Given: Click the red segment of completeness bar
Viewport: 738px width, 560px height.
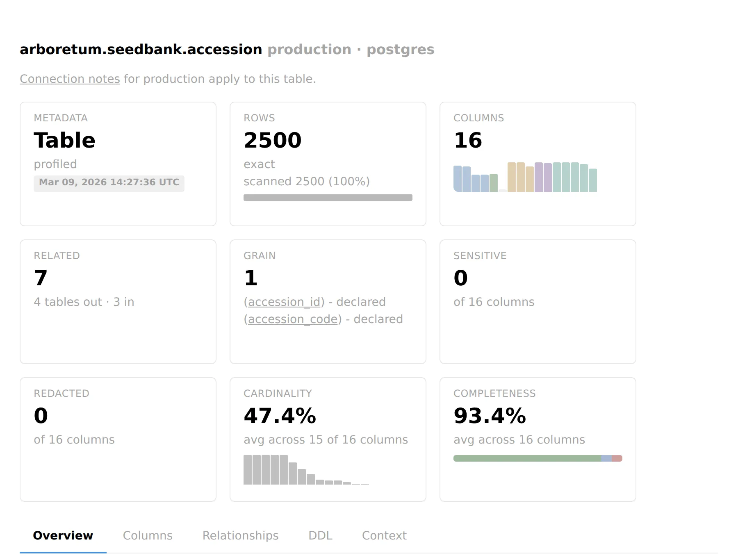Looking at the screenshot, I should coord(617,458).
